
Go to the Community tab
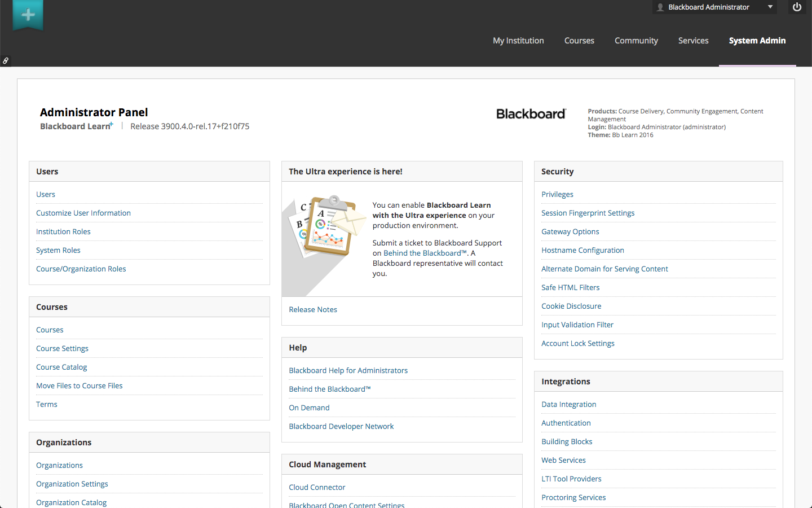(636, 41)
